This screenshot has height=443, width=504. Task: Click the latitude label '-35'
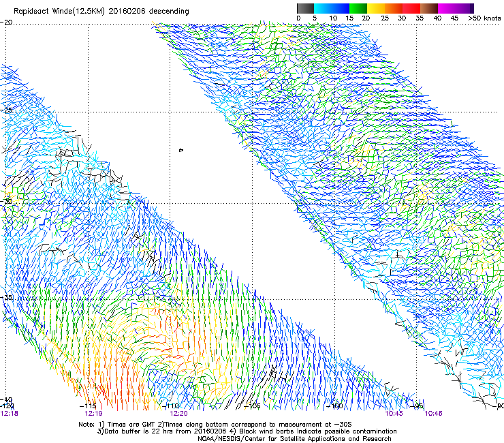[6, 297]
